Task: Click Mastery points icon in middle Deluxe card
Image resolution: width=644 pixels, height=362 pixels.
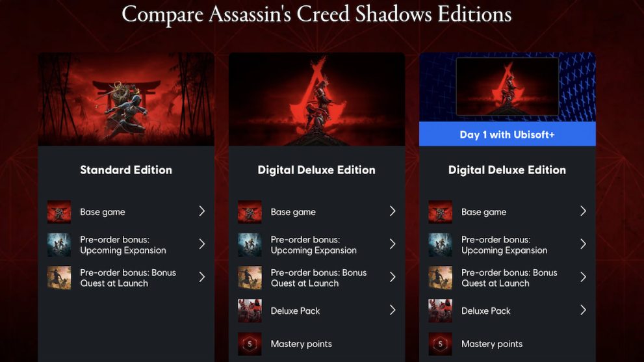Action: tap(250, 344)
